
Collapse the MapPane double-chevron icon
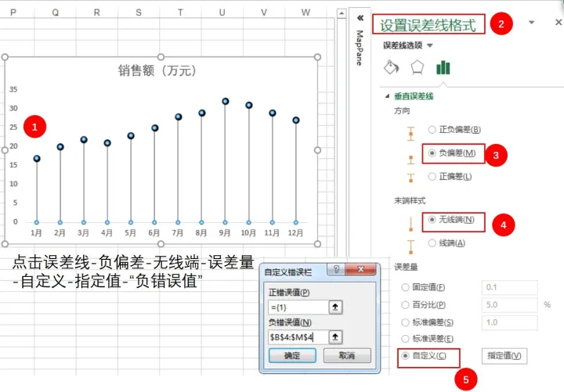tap(360, 18)
